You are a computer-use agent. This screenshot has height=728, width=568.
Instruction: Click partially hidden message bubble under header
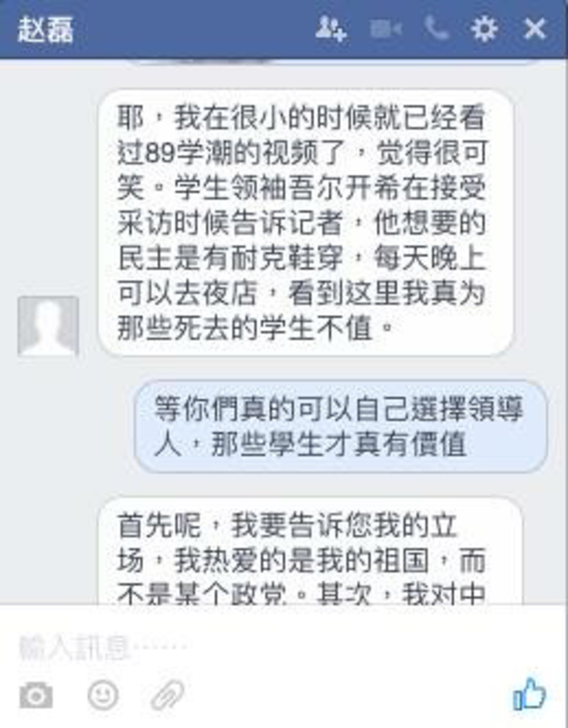click(332, 62)
